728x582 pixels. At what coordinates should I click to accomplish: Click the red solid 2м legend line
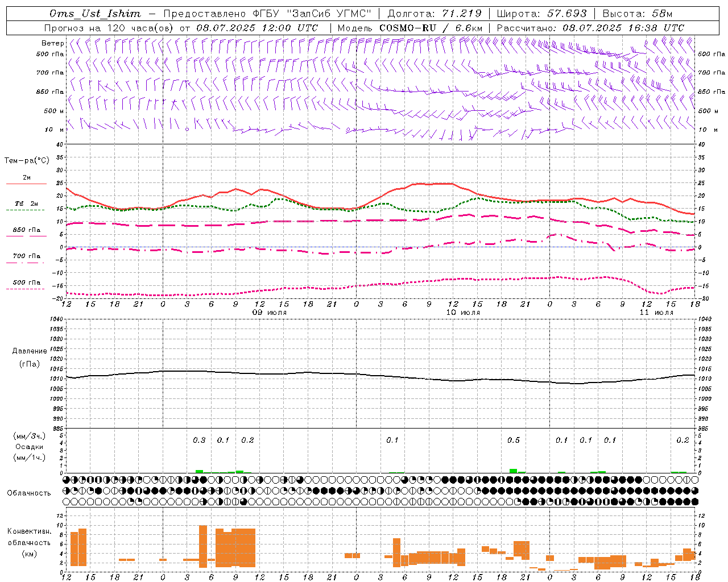(26, 184)
